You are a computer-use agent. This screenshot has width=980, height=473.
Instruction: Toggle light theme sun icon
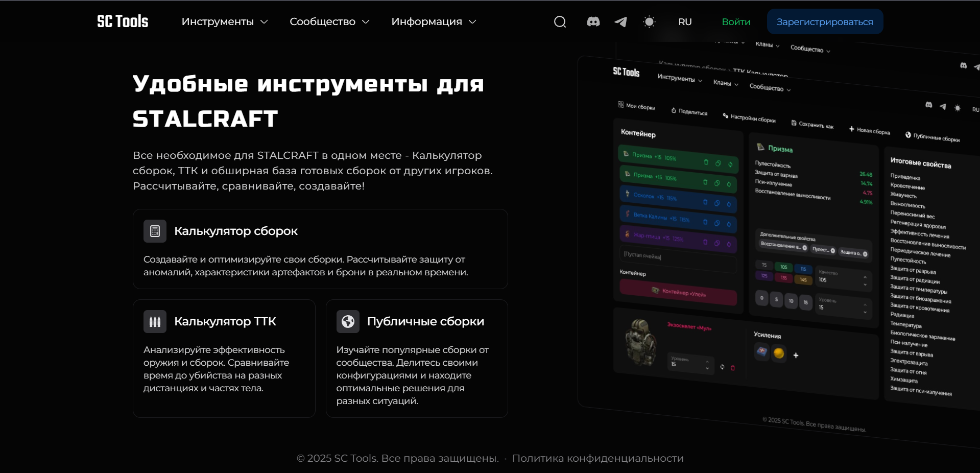(x=649, y=22)
